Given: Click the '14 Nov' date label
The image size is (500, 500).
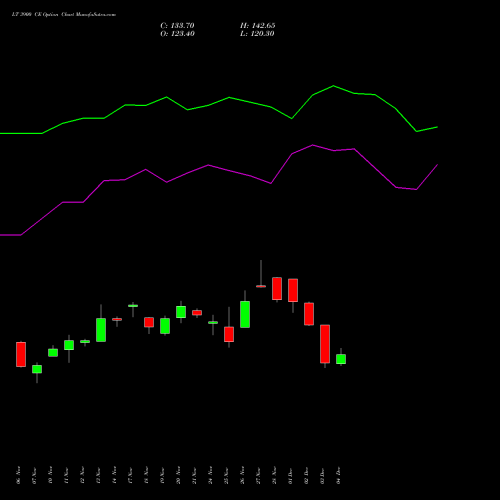Looking at the screenshot, I should click(114, 475).
